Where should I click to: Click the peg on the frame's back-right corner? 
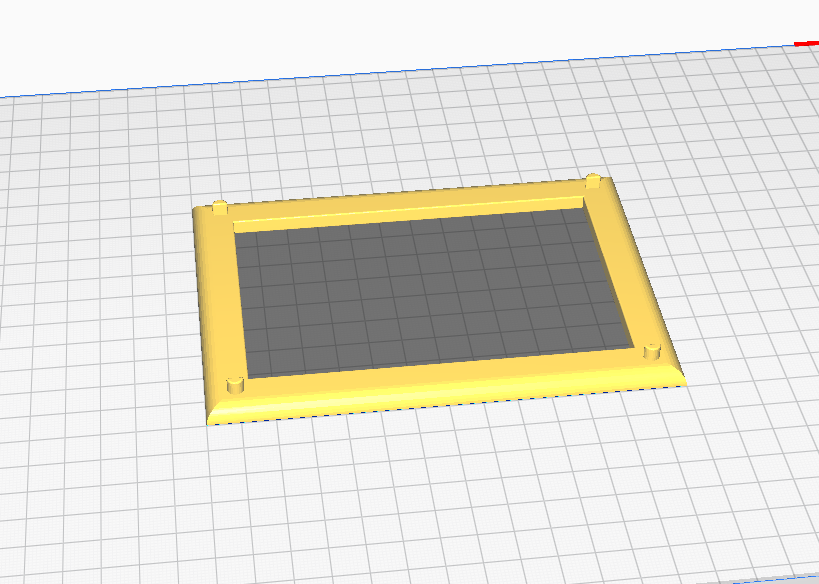(593, 181)
